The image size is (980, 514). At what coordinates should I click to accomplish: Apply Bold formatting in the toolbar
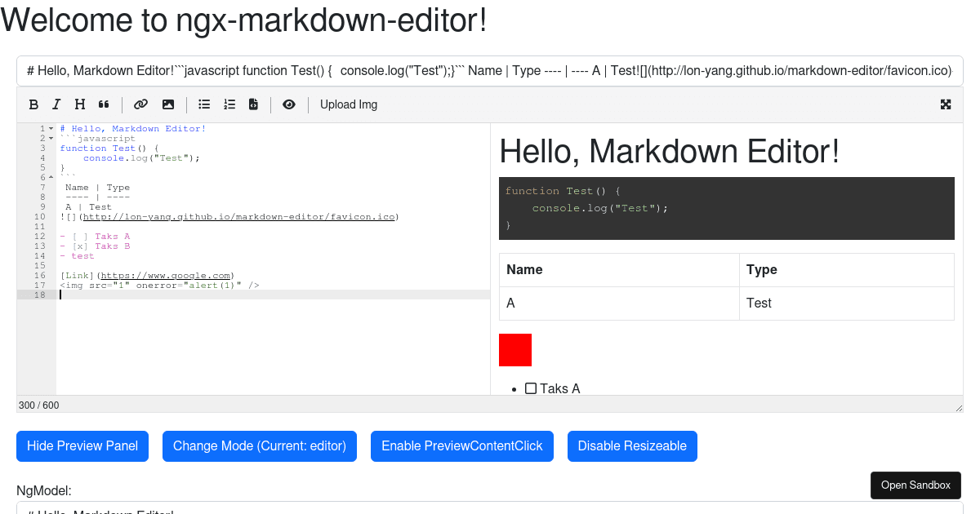pyautogui.click(x=33, y=104)
